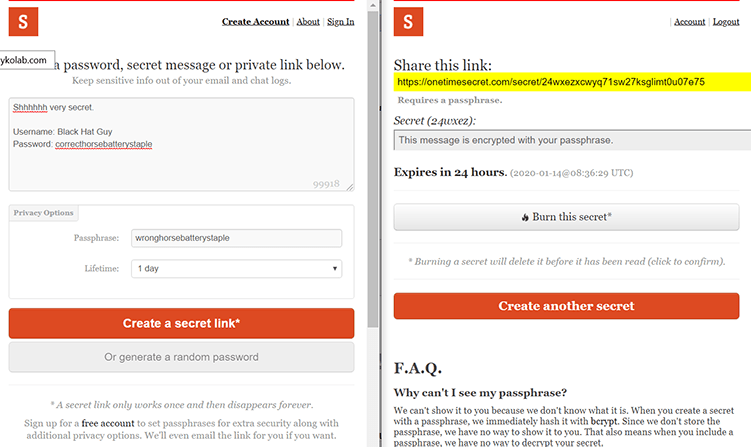Click the 'Expires in 24 hours.' text
This screenshot has width=751, height=447.
click(450, 172)
